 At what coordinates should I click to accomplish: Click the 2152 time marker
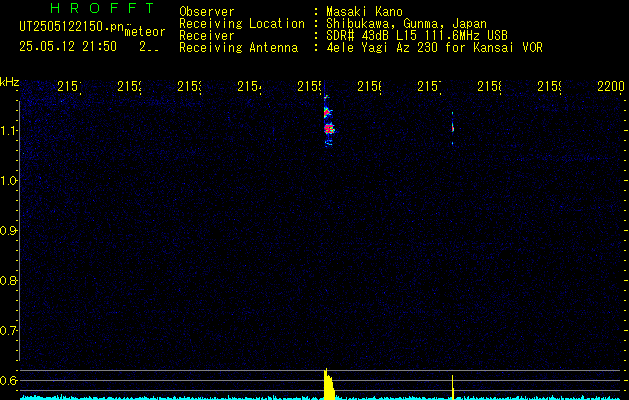pos(129,86)
